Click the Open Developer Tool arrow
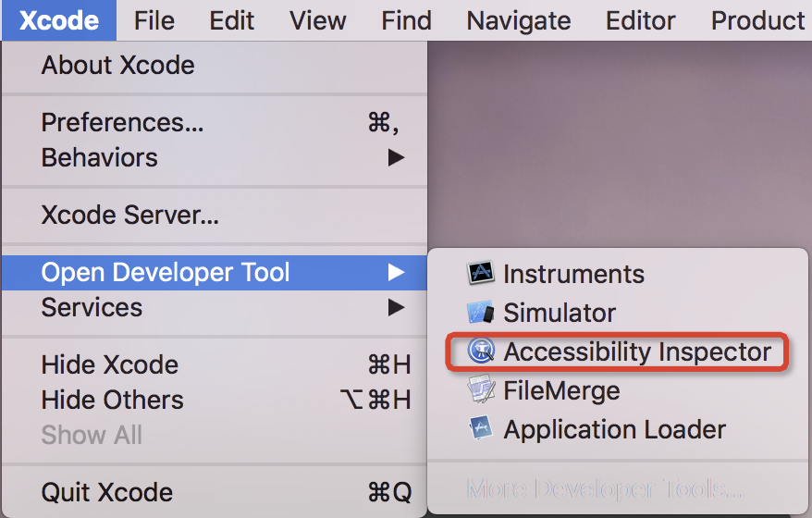 396,272
